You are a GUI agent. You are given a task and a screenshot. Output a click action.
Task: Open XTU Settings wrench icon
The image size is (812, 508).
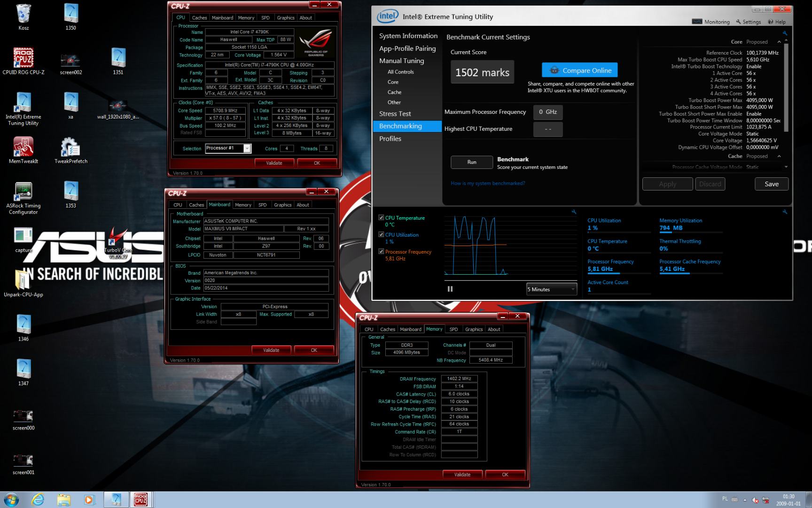pyautogui.click(x=749, y=22)
